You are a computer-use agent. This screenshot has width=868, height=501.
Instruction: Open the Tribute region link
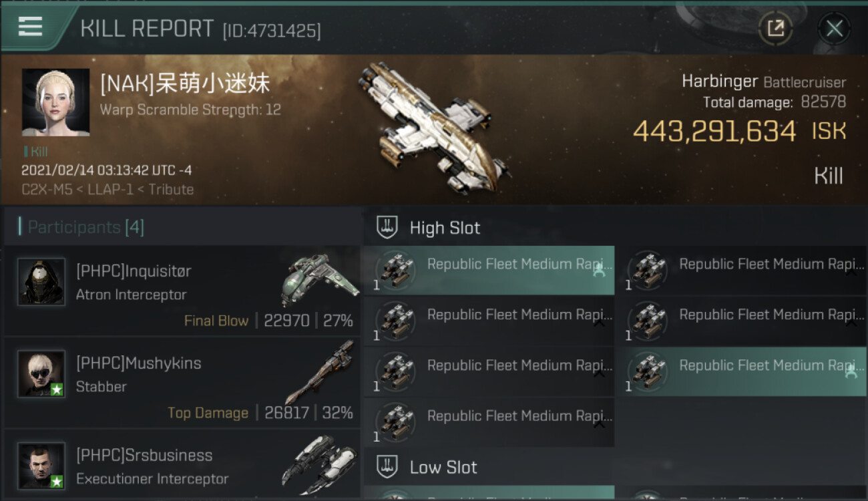point(171,190)
